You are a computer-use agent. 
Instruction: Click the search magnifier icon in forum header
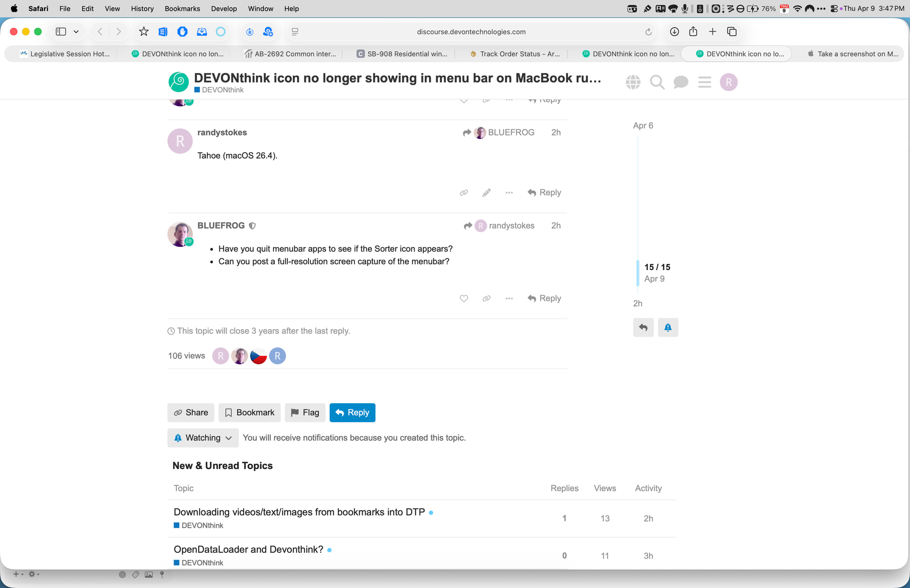click(x=657, y=82)
